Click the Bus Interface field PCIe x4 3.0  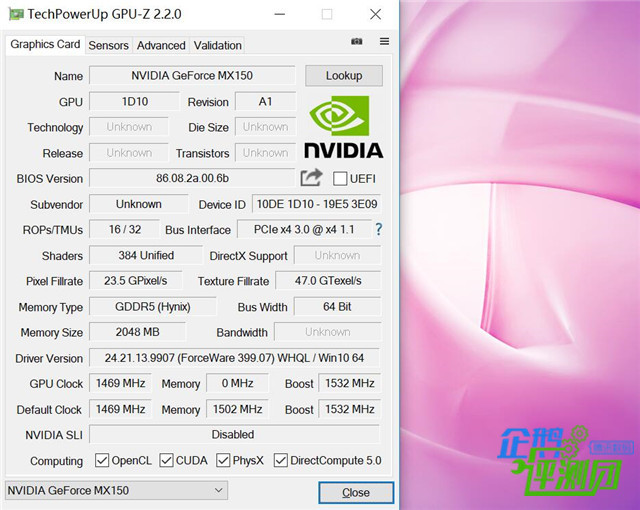pos(304,229)
